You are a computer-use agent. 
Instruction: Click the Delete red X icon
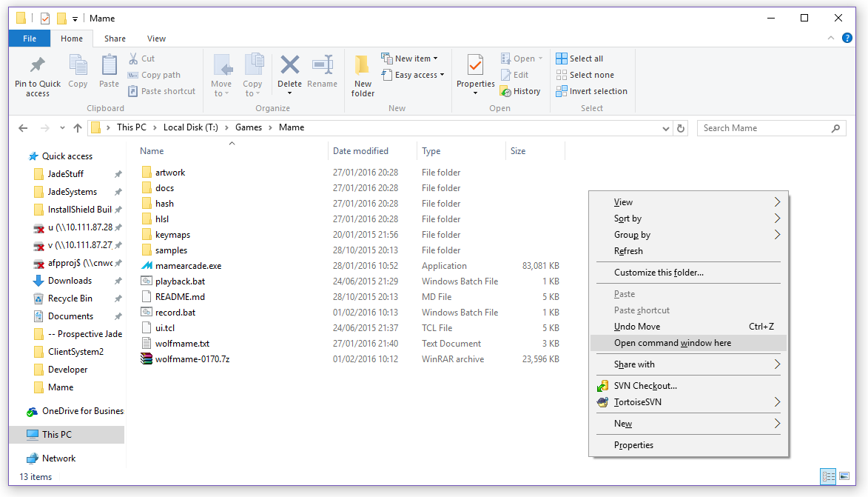click(289, 65)
